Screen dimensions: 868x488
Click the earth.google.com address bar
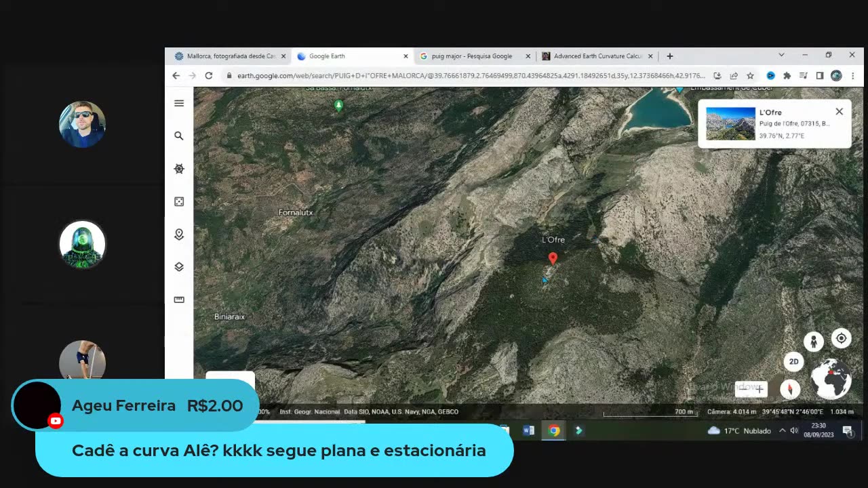471,76
